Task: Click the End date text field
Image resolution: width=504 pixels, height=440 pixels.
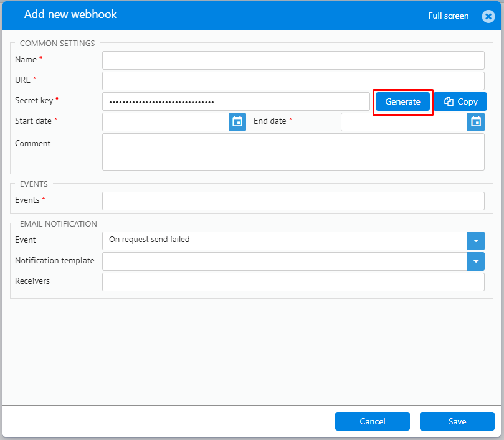Action: point(404,122)
